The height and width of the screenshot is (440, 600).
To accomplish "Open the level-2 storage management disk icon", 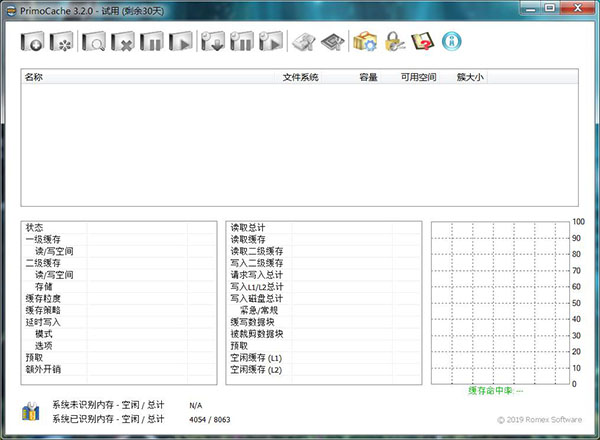I will point(304,41).
